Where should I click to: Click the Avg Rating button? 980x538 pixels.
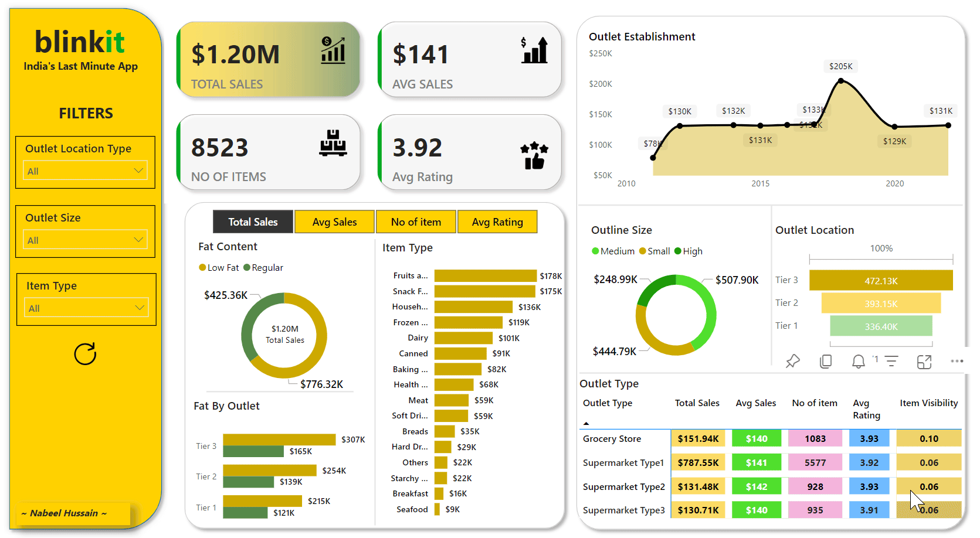click(x=497, y=222)
